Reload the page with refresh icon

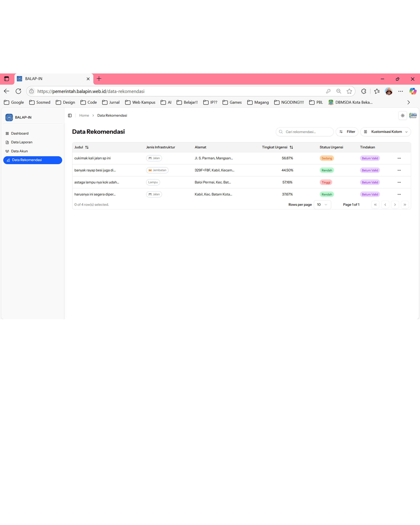pos(18,91)
